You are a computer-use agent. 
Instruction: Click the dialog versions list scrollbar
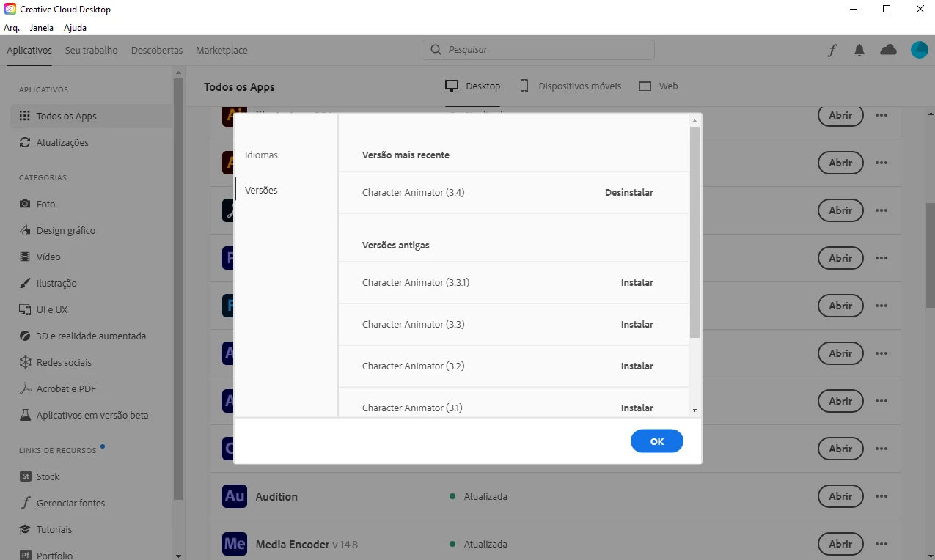[694, 232]
